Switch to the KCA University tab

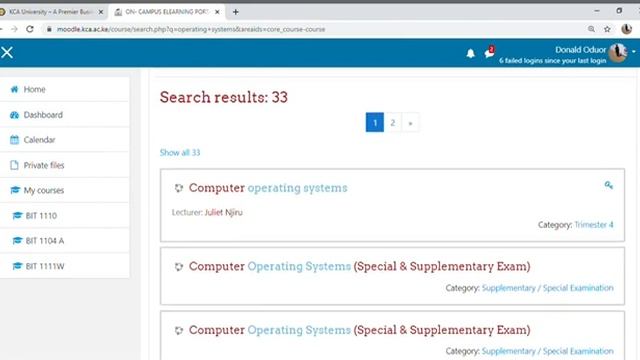(x=51, y=12)
